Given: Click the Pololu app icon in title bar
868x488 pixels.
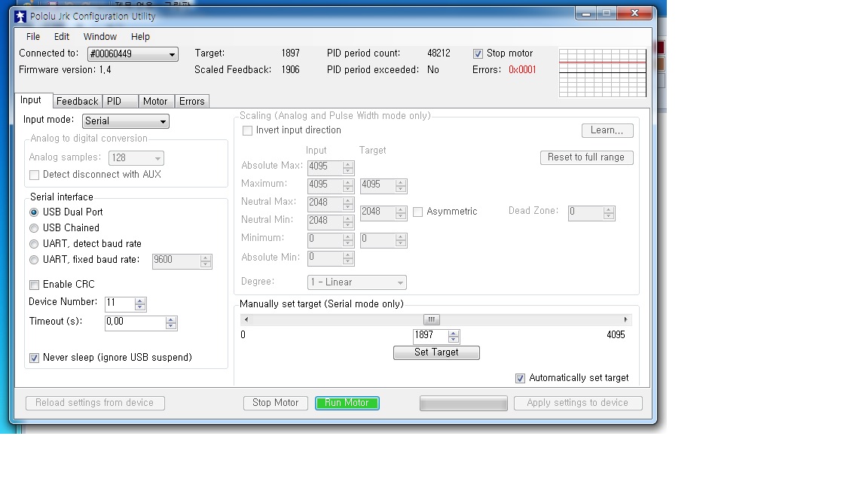Looking at the screenshot, I should [x=20, y=17].
